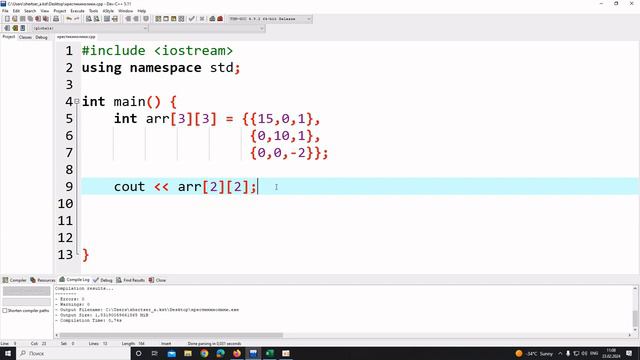The image size is (640, 360).
Task: Open the Edit menu
Action: click(16, 11)
